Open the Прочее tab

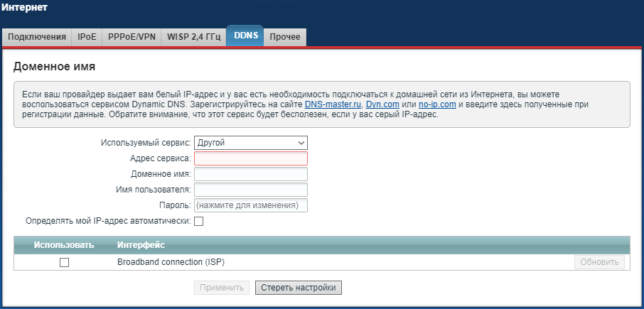(x=284, y=37)
